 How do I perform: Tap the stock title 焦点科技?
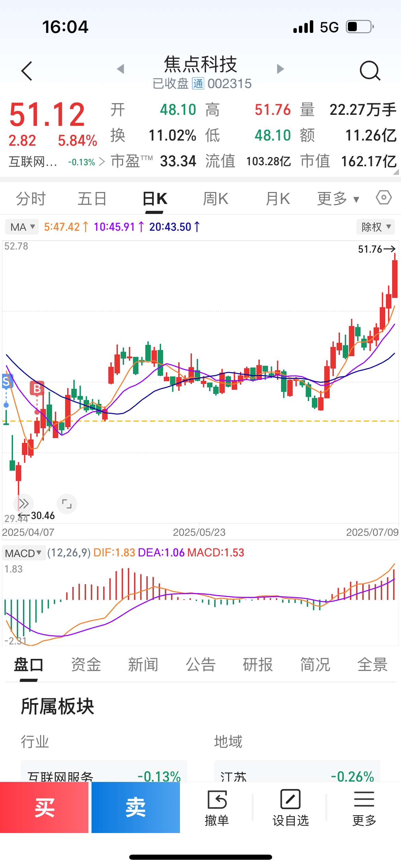pyautogui.click(x=200, y=64)
